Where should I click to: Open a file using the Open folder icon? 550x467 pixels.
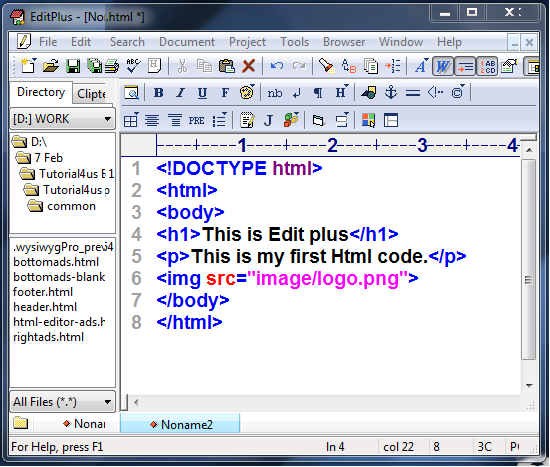51,66
